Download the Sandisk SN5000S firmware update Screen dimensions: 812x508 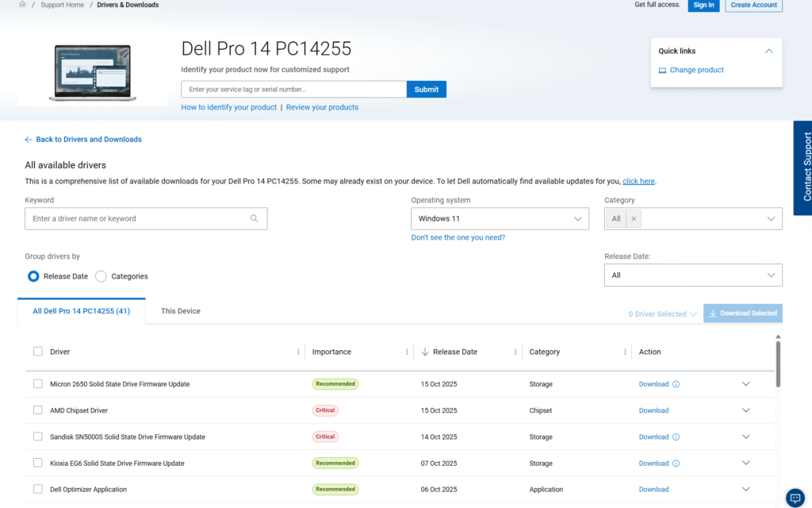(653, 437)
